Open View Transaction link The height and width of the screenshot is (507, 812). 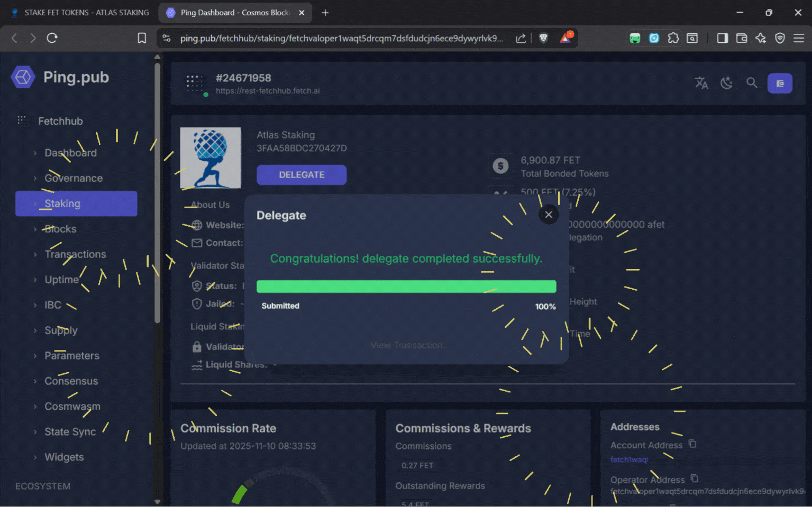406,345
